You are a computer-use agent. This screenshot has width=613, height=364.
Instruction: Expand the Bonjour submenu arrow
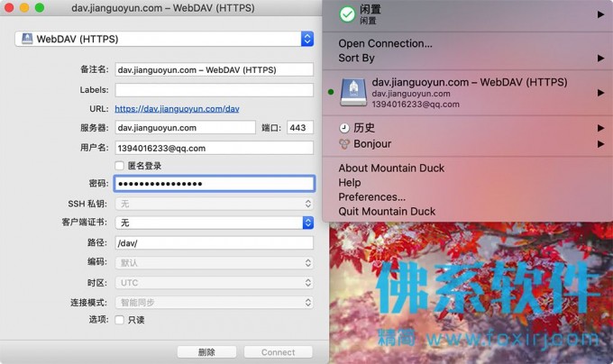pyautogui.click(x=600, y=144)
